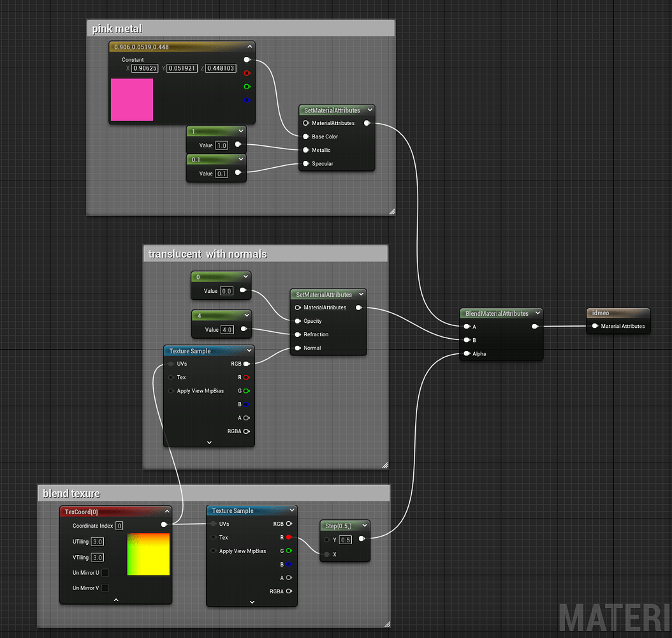
Task: Open the BlendMaterialAttributes header dropdown
Action: click(537, 313)
